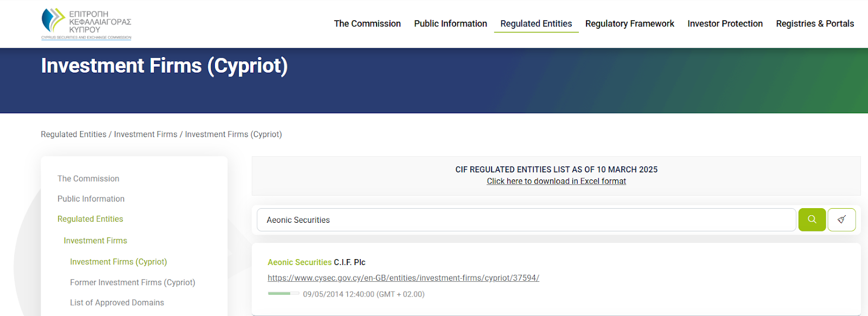Open List of Approved Domains in sidebar
This screenshot has width=868, height=316.
(117, 302)
